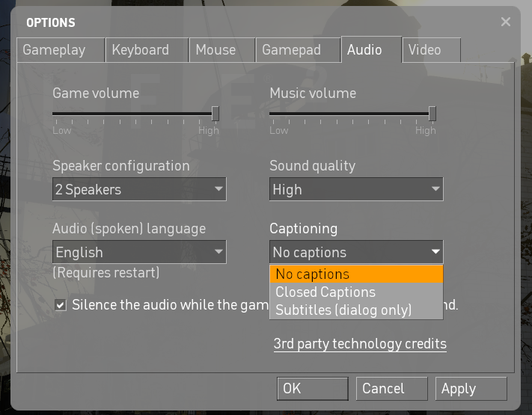Open the Keyboard tab

pyautogui.click(x=140, y=50)
